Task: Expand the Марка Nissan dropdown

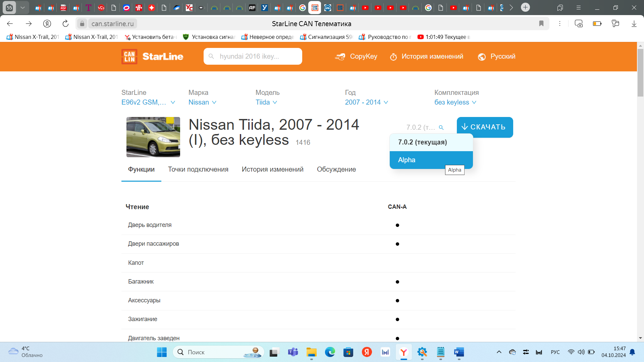Action: tap(202, 102)
